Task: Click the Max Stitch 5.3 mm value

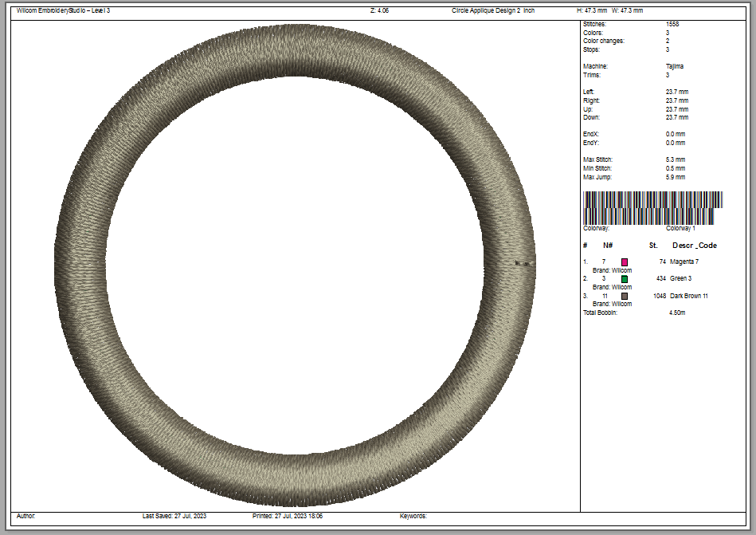Action: (x=676, y=160)
